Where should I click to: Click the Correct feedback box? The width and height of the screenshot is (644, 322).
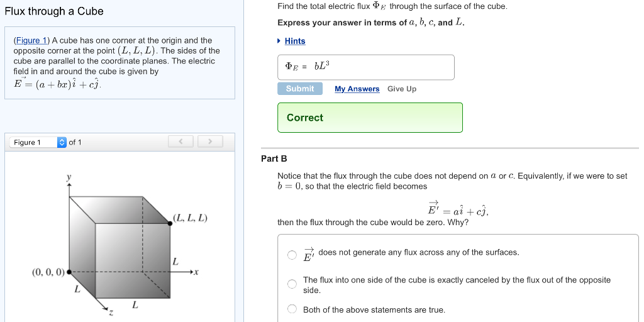tap(370, 118)
